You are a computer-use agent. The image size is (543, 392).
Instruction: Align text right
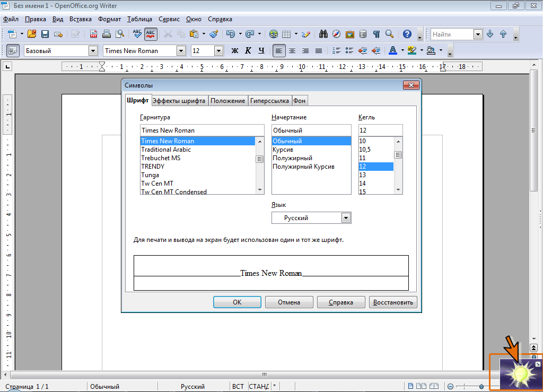(305, 50)
